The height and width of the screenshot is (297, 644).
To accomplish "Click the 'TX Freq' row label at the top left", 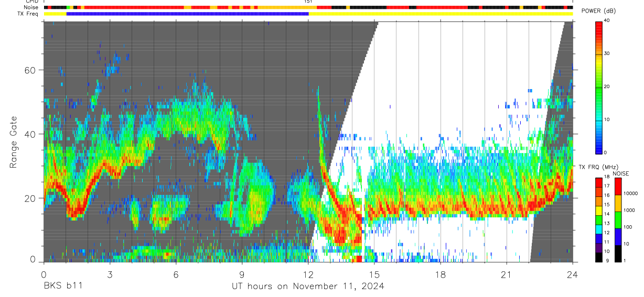I will (28, 14).
